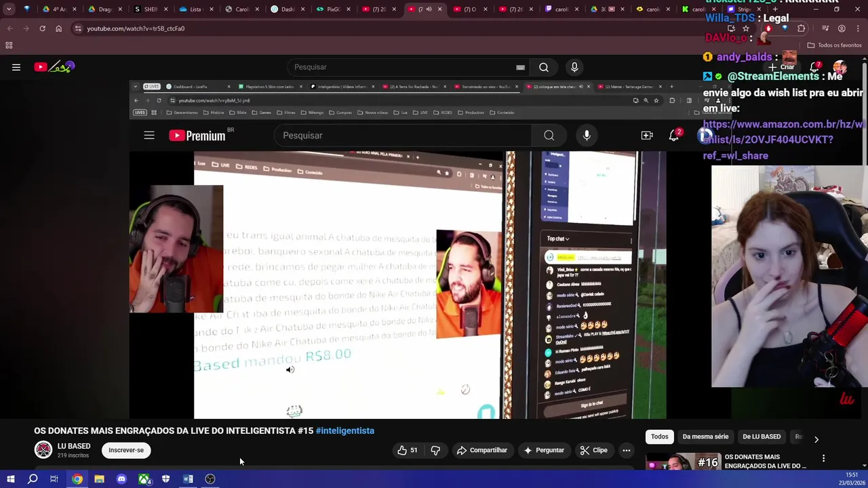Open Task View on the taskbar
Viewport: 868px width, 488px height.
pyautogui.click(x=54, y=479)
